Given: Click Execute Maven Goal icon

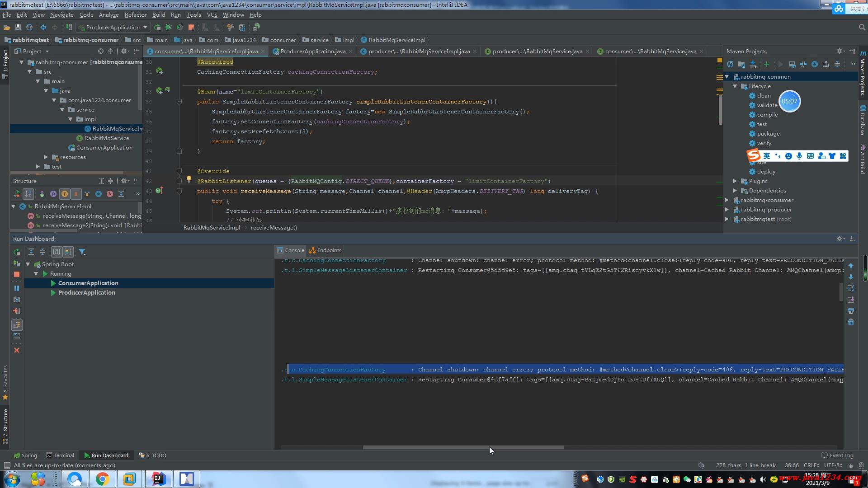Looking at the screenshot, I should point(792,65).
